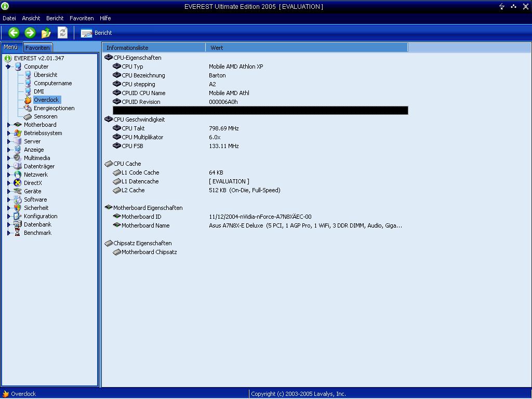Click the Wert column header
532x399 pixels.
click(x=307, y=48)
